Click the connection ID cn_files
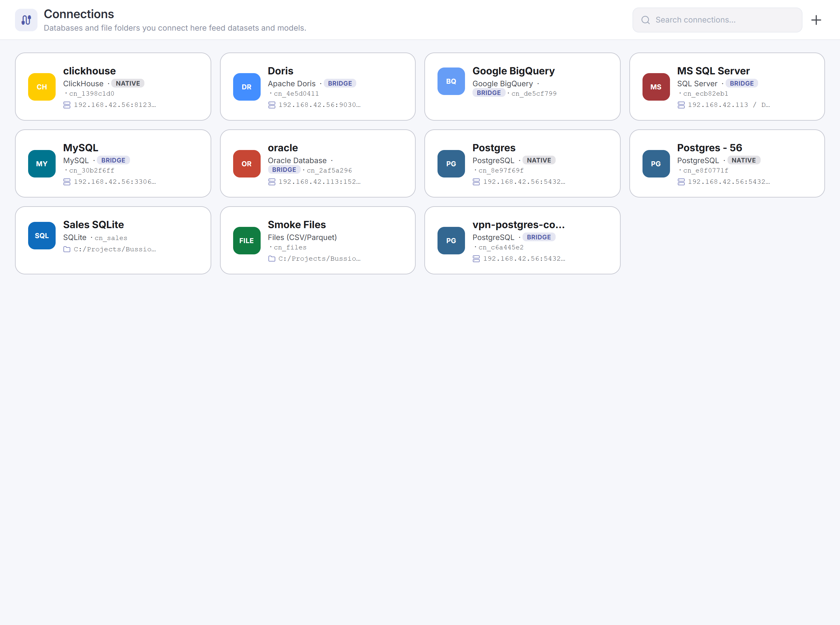 pos(290,247)
